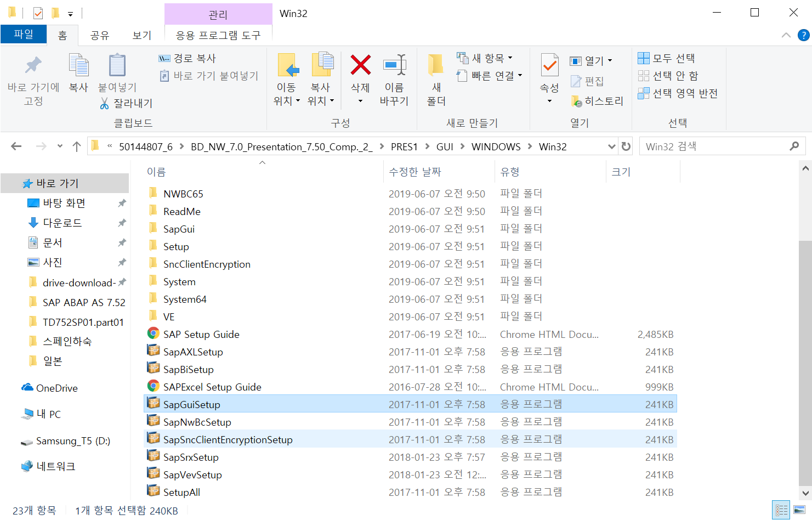Screen dimensions: 812x520
Task: Click the Manage (관리) contextual tab
Action: click(x=218, y=14)
